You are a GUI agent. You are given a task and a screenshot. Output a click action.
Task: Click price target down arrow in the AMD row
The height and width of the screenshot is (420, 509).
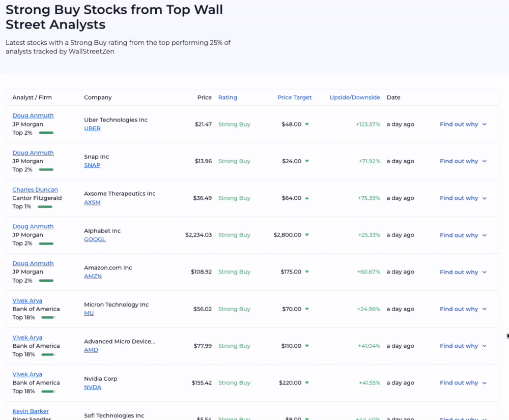point(307,346)
